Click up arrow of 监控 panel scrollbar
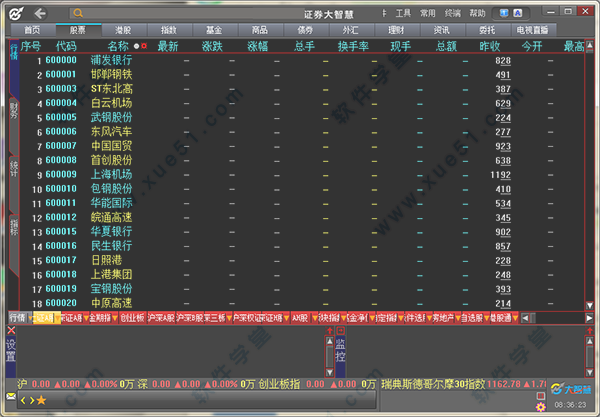This screenshot has width=600, height=417. 590,341
